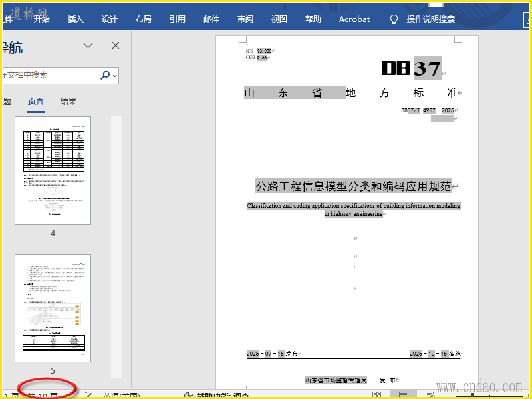
Task: Click the 发布 text after 山东省市场监督管理局
Action: pyautogui.click(x=388, y=380)
